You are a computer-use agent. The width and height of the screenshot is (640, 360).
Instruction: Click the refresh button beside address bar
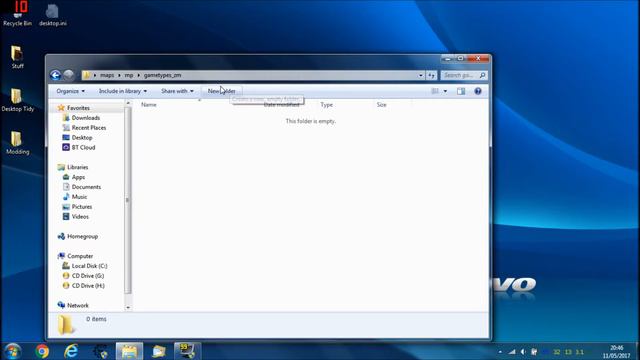431,75
